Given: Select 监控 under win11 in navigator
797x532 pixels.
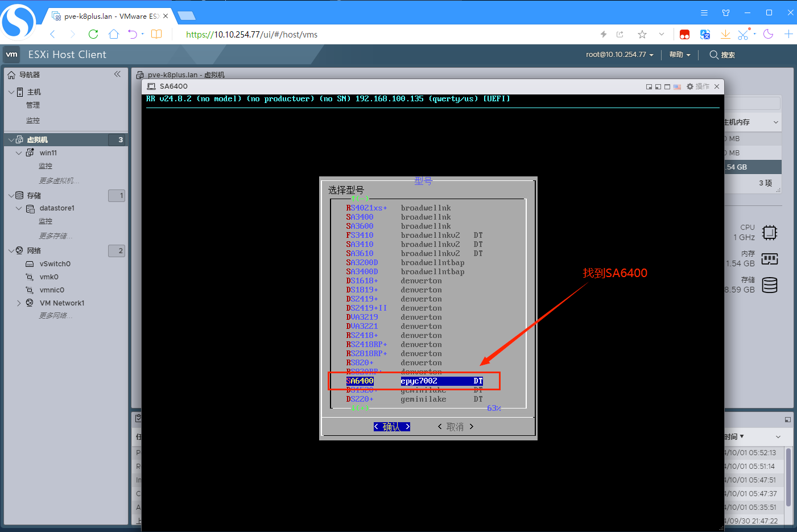Looking at the screenshot, I should click(46, 166).
